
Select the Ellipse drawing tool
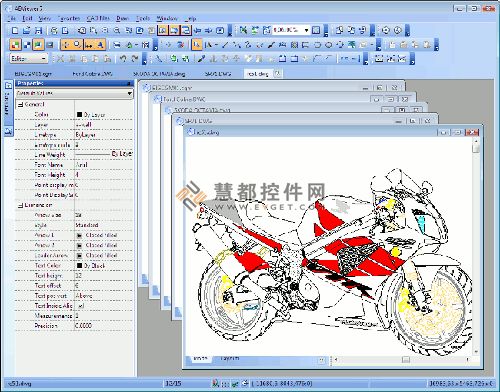[x=329, y=44]
